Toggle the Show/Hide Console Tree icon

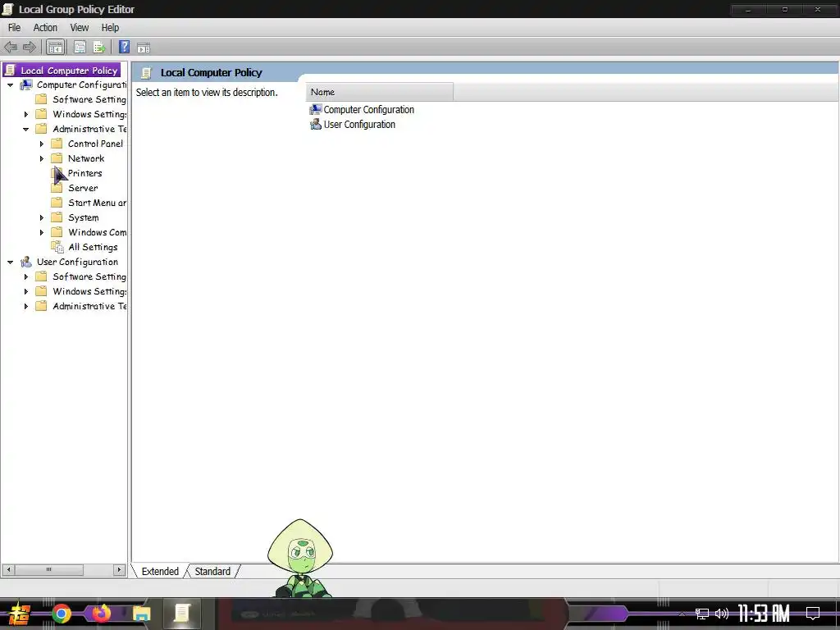point(55,47)
